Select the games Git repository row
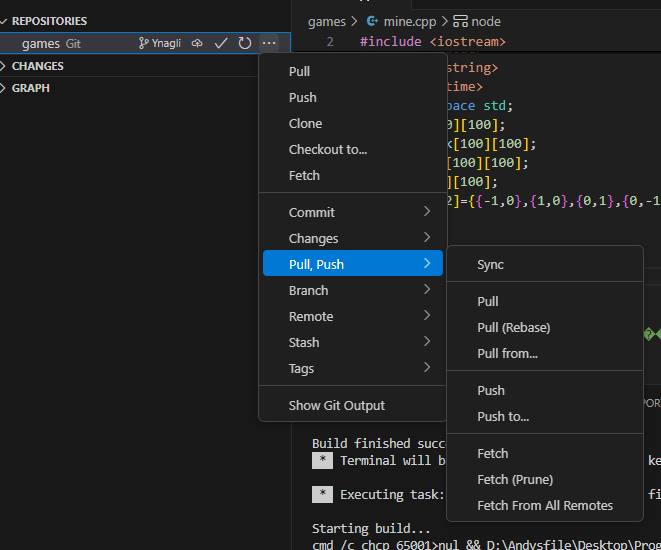 pos(145,43)
